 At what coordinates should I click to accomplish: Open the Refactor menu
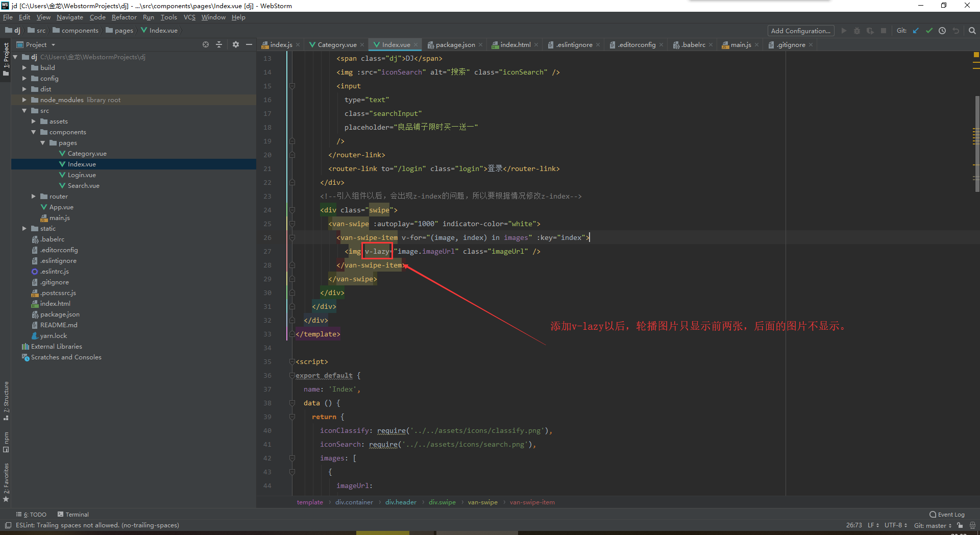(124, 17)
